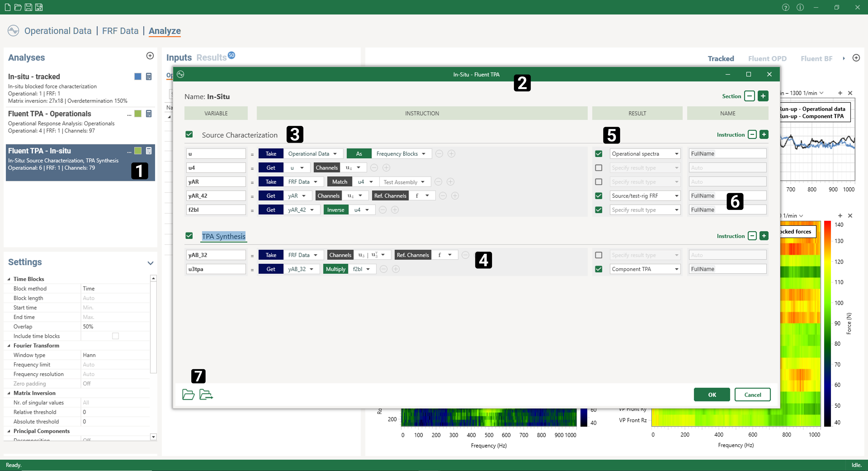Open script file with folder icon in dialog
This screenshot has height=471, width=868.
point(188,394)
